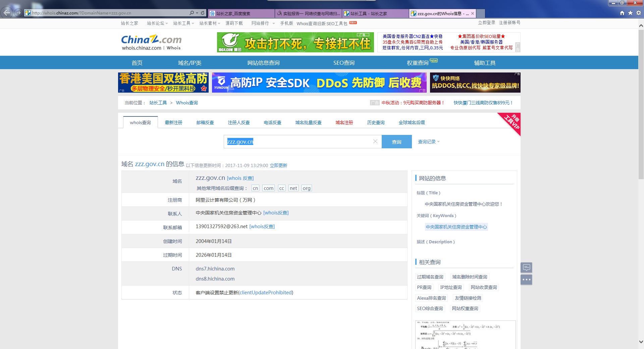Click the page refresh icon in address bar
This screenshot has height=349, width=644.
203,13
